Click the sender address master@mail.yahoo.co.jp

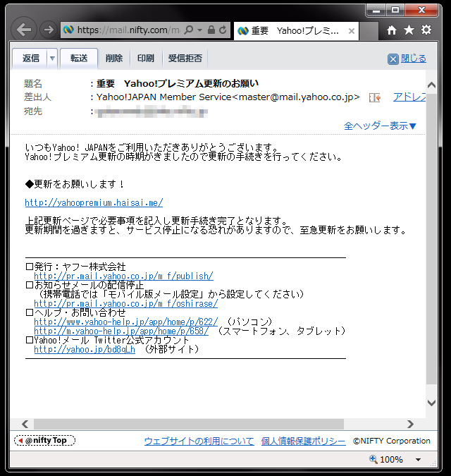click(296, 97)
